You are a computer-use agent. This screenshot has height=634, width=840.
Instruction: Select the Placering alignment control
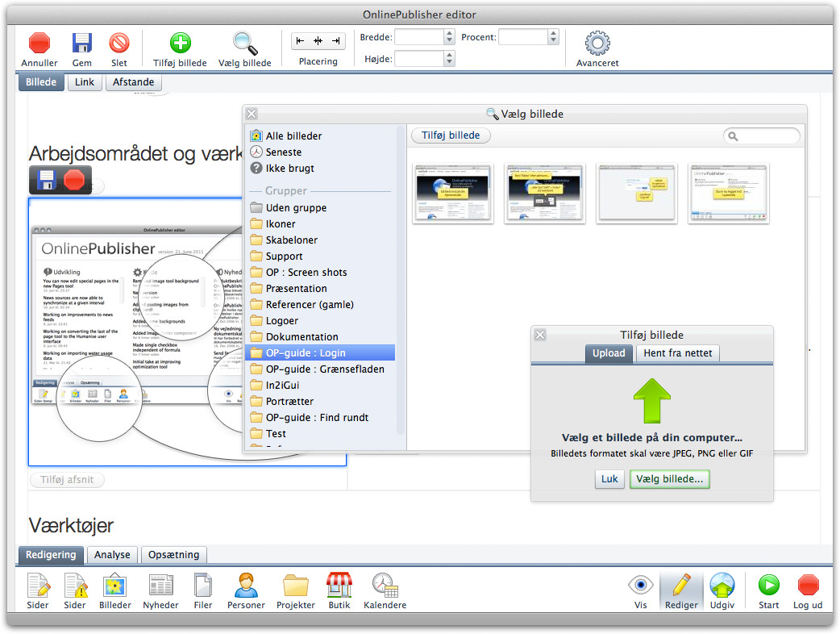[x=318, y=40]
